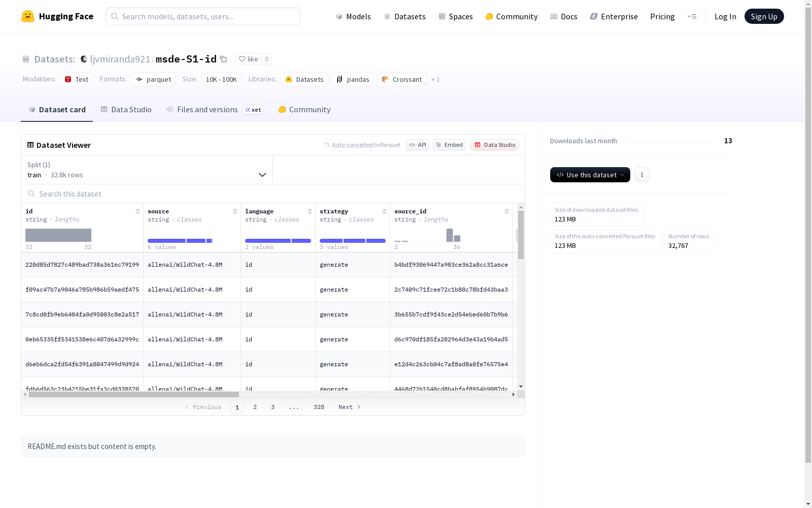Expand the Split train dropdown

pyautogui.click(x=147, y=170)
